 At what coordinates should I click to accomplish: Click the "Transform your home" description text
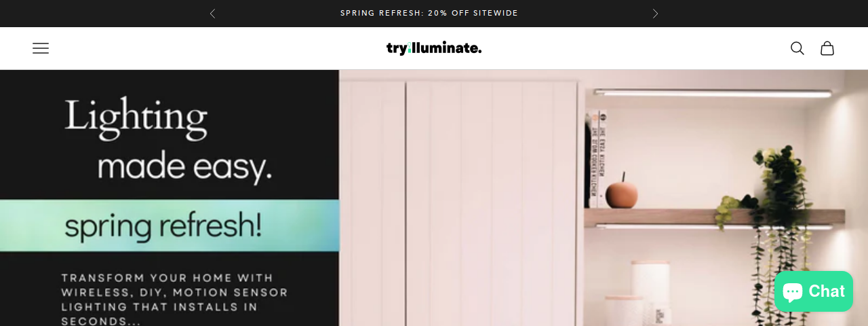(x=174, y=299)
